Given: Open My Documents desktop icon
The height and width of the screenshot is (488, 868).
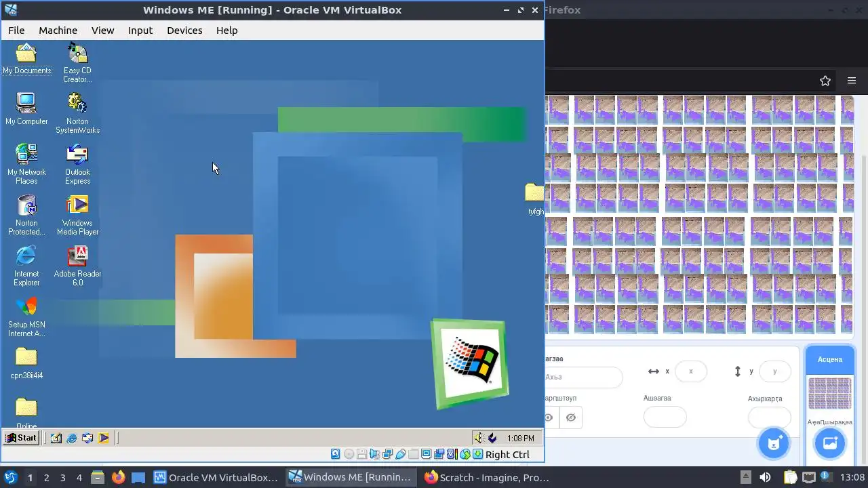Looking at the screenshot, I should click(26, 59).
